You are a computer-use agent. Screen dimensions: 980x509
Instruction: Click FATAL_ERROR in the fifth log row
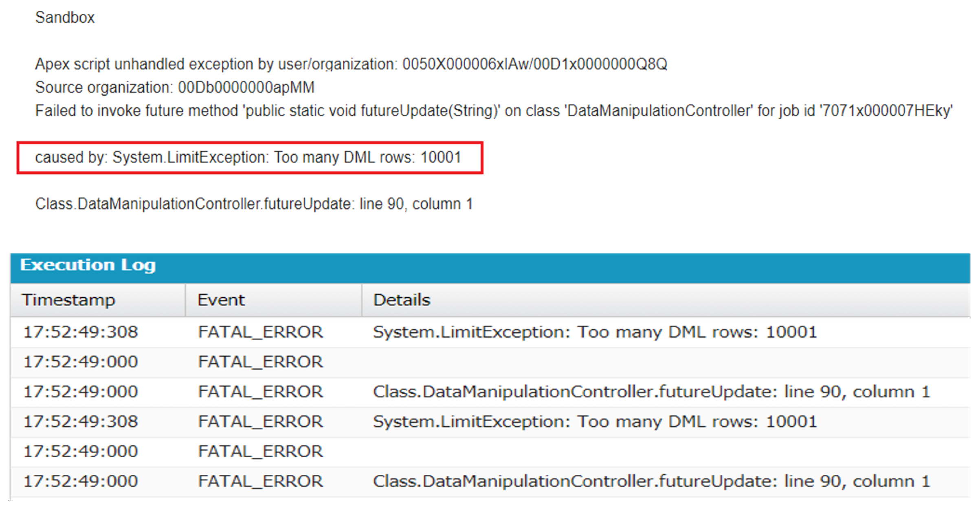coord(260,452)
